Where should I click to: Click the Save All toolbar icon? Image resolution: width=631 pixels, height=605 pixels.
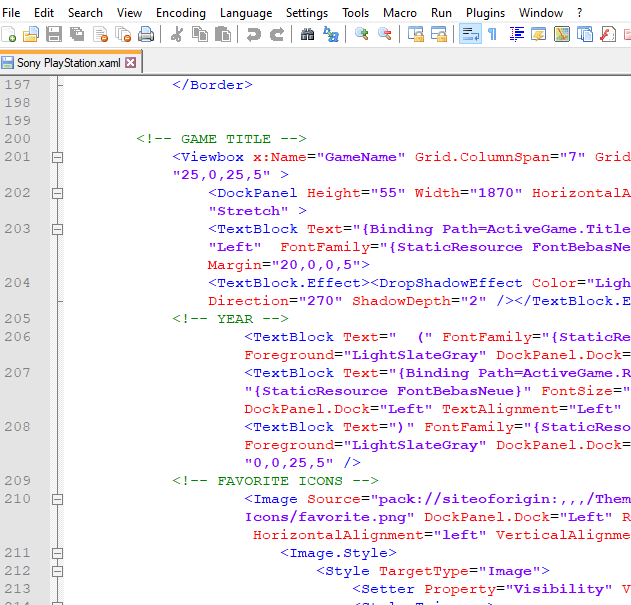(76, 34)
